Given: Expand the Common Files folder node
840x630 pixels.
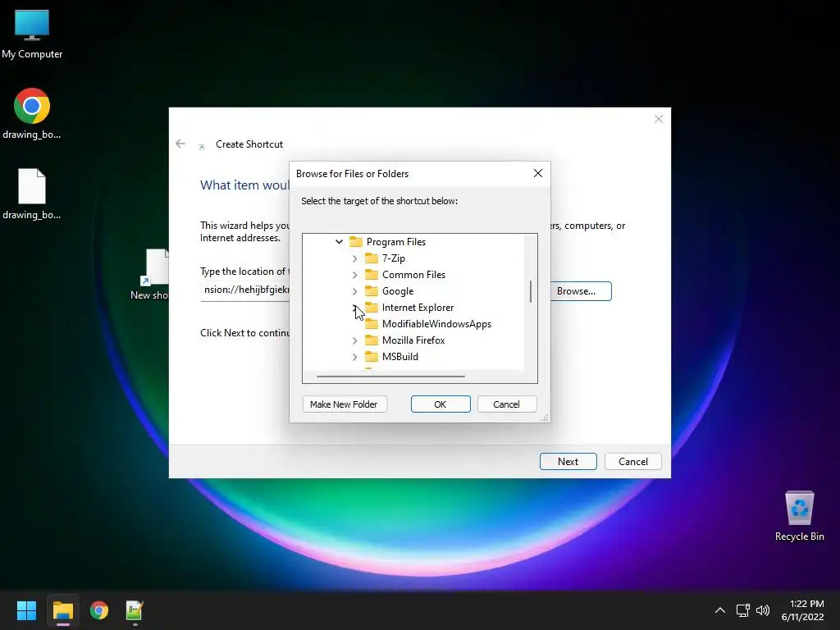Looking at the screenshot, I should [354, 275].
